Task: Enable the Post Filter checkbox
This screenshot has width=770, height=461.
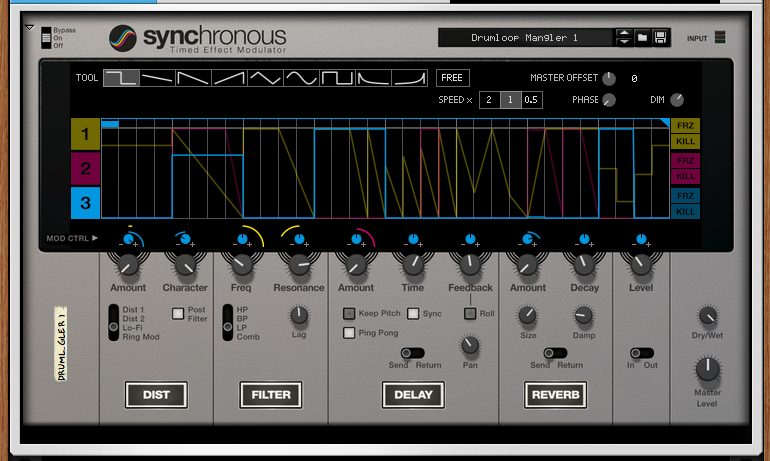Action: click(x=178, y=313)
